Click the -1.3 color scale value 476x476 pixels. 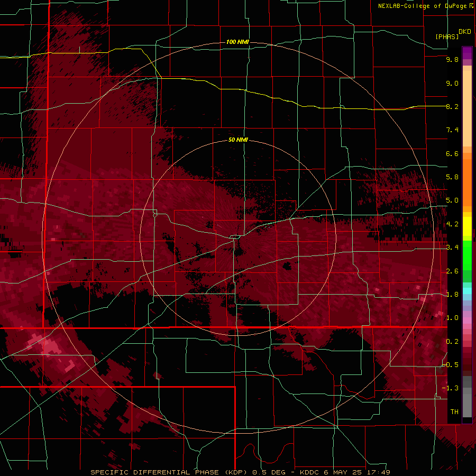coord(451,388)
